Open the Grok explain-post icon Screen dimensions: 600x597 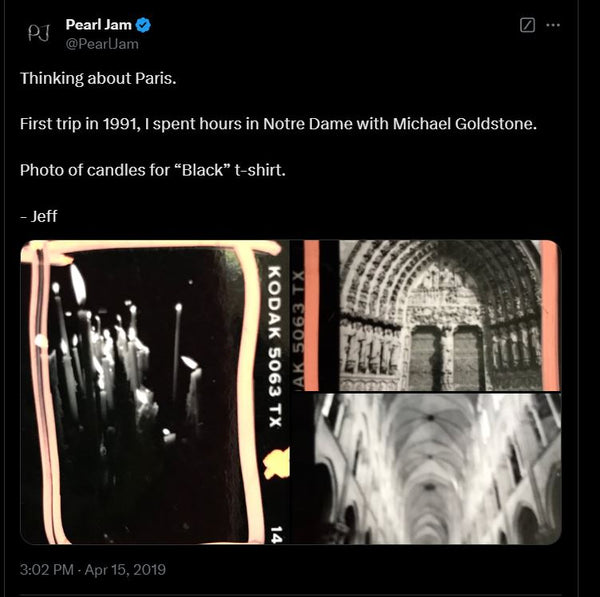[528, 25]
